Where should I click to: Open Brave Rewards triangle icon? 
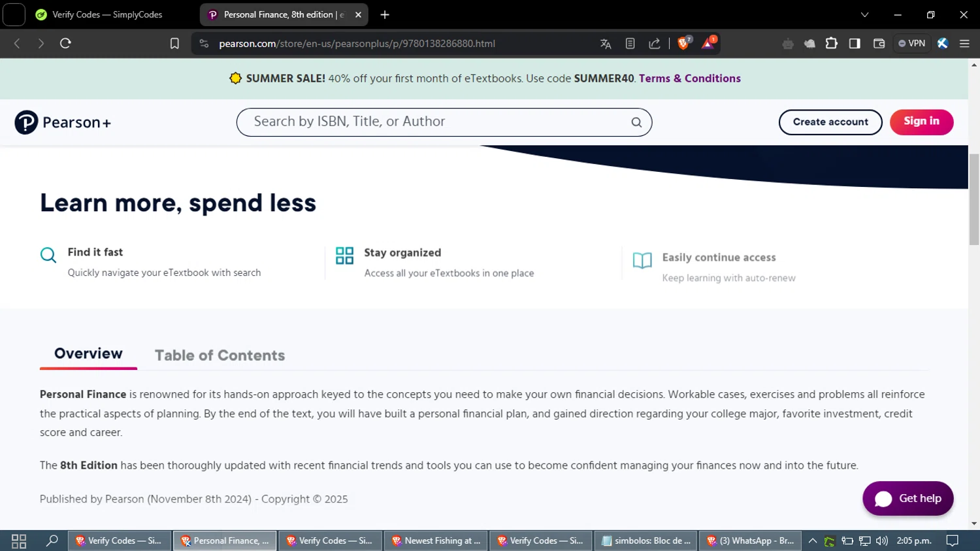coord(709,43)
